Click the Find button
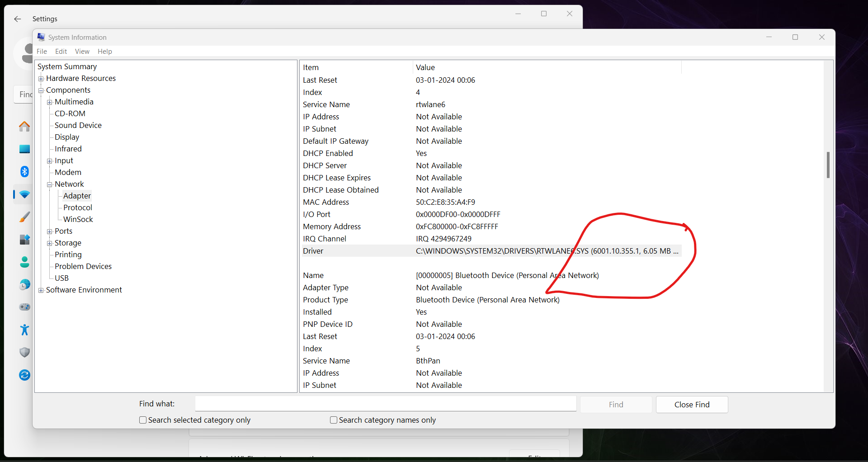The width and height of the screenshot is (868, 462). 616,404
